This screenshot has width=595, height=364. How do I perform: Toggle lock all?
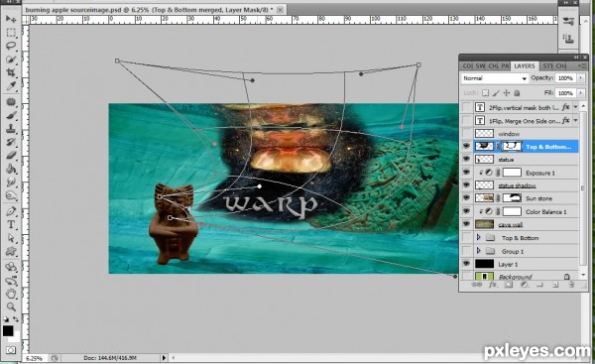pos(517,93)
